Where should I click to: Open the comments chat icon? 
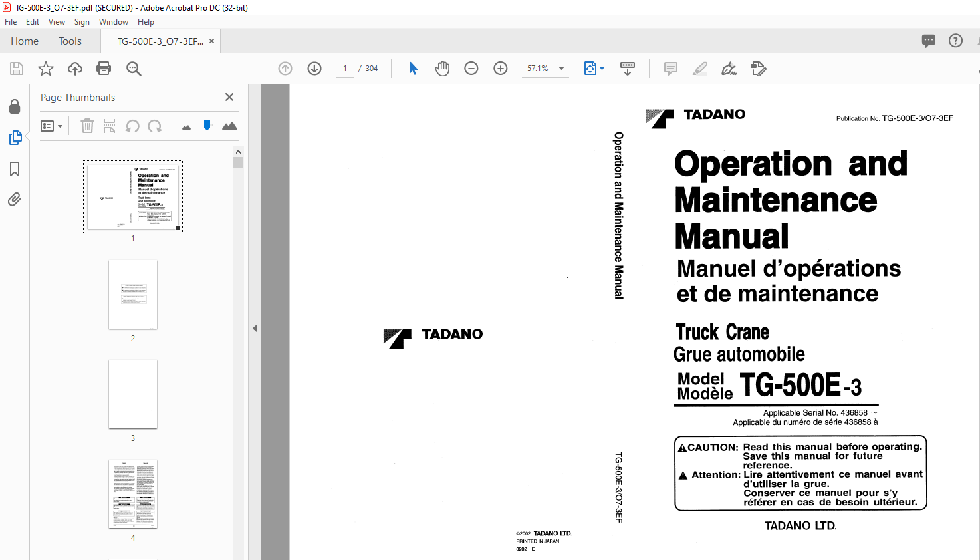[x=929, y=41]
